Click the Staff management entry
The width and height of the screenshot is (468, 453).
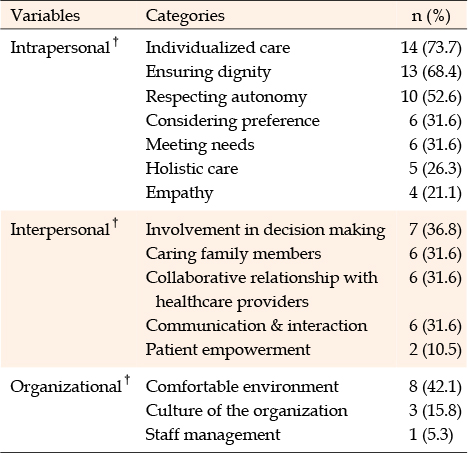(x=213, y=435)
